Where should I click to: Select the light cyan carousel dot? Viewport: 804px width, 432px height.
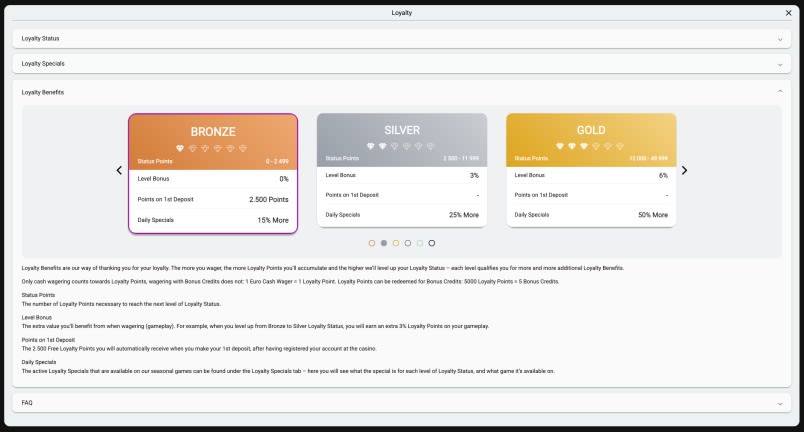click(x=420, y=243)
